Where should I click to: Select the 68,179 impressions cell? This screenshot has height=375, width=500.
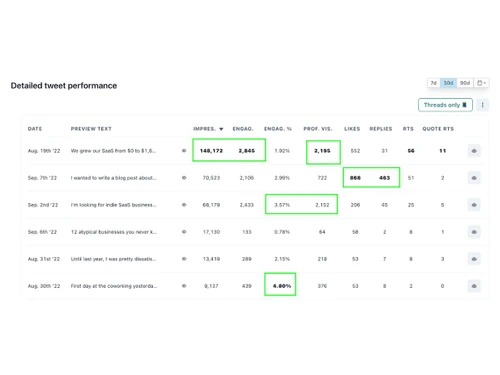point(211,205)
